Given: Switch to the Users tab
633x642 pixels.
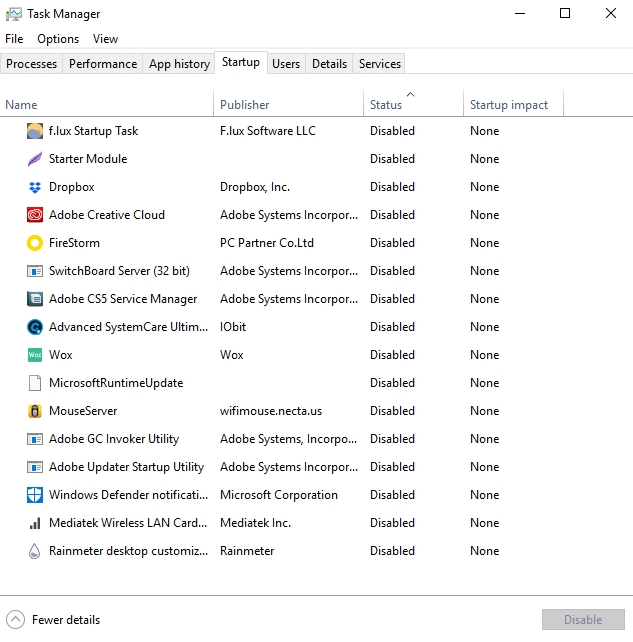Looking at the screenshot, I should [x=286, y=64].
